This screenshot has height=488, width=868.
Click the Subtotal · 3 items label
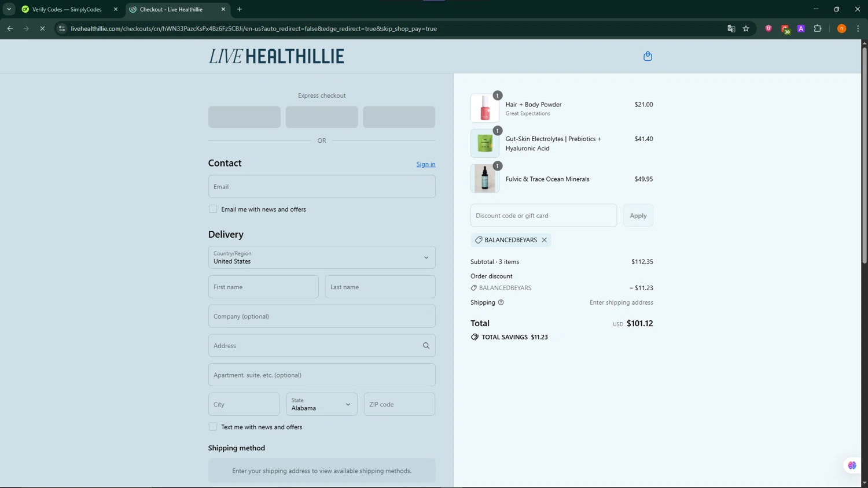pos(495,262)
